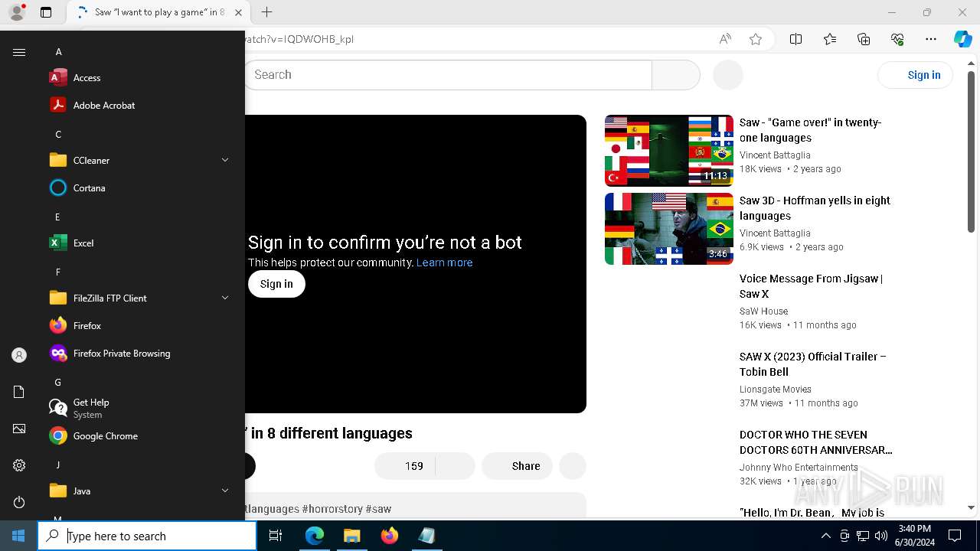The image size is (980, 551).
Task: Open the Learn more link
Action: tap(444, 262)
